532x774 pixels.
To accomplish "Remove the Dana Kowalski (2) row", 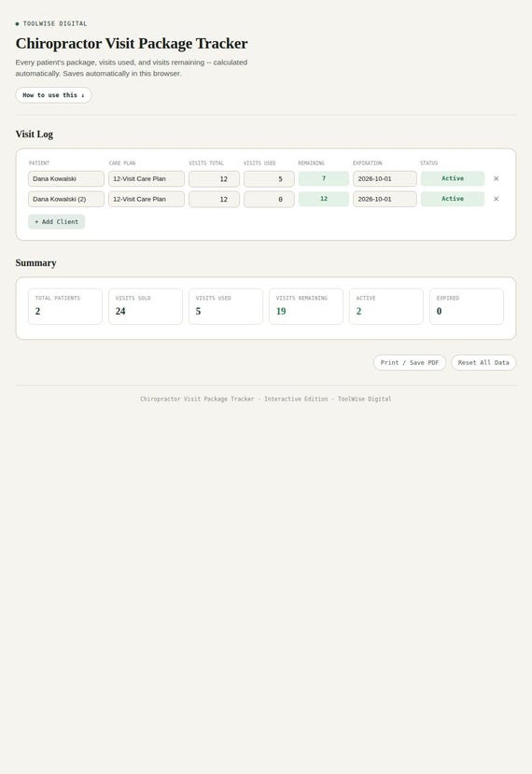I will (496, 199).
